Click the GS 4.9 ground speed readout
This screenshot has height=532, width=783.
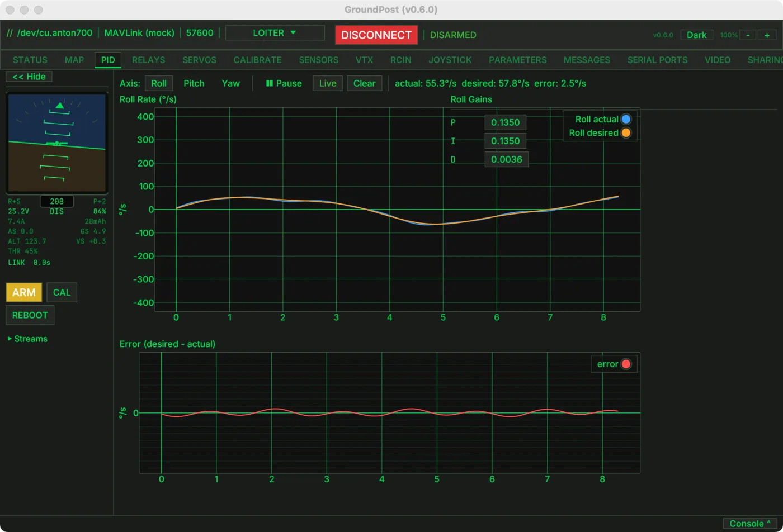pos(93,231)
